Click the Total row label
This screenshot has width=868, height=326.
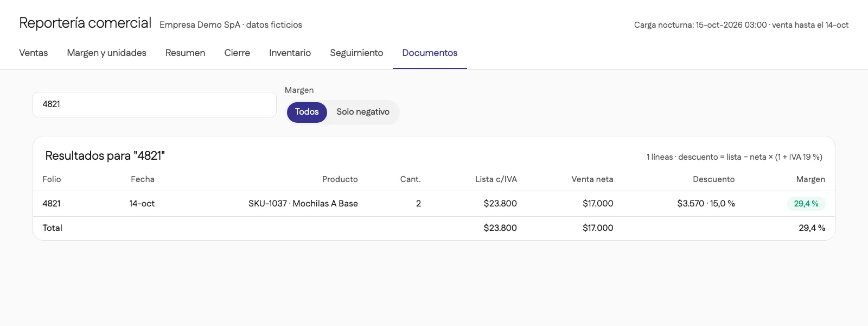52,228
